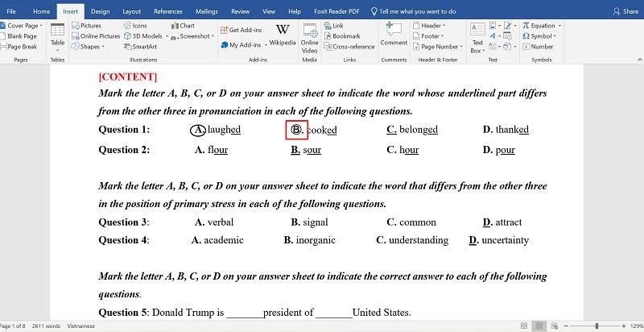644x332 pixels.
Task: Open the Text Box gallery
Action: [x=477, y=38]
